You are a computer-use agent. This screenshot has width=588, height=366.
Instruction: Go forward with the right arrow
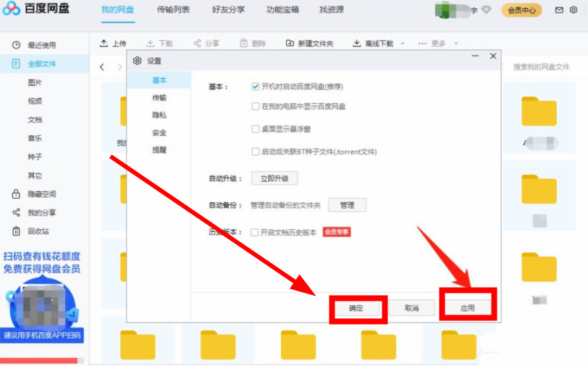(x=119, y=67)
